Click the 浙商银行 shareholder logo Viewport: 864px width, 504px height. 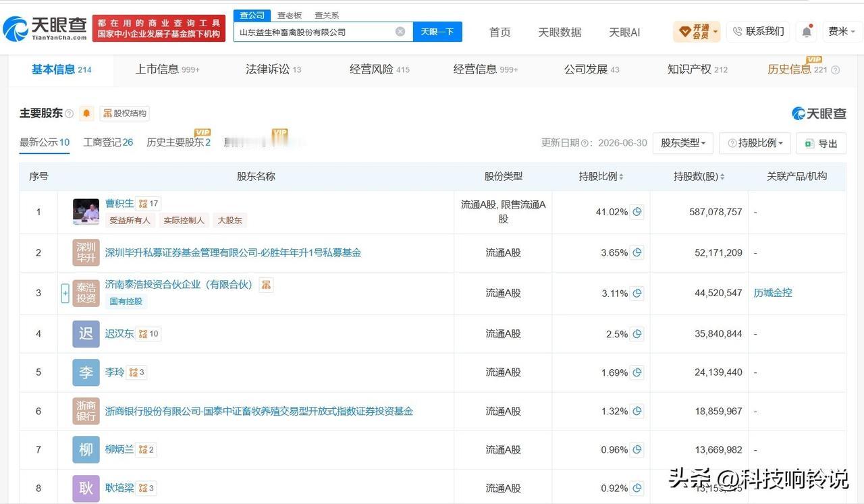(x=86, y=411)
